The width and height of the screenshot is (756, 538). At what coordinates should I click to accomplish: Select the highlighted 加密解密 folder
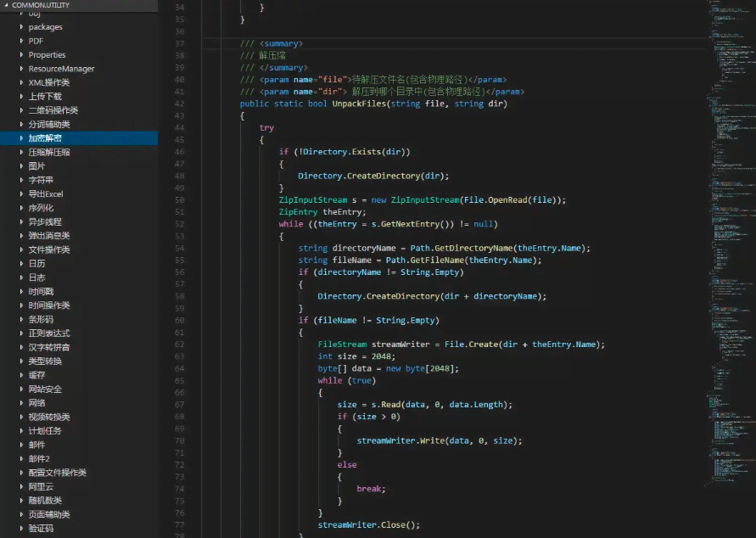click(45, 138)
